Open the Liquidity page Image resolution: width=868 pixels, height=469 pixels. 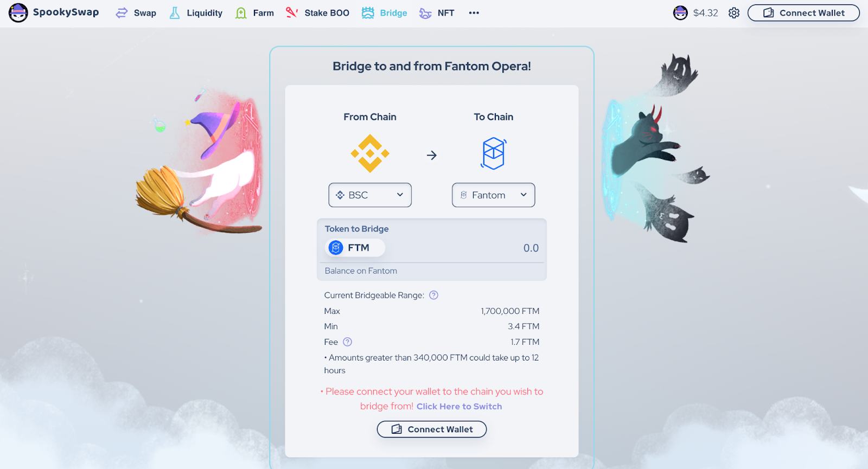point(196,13)
